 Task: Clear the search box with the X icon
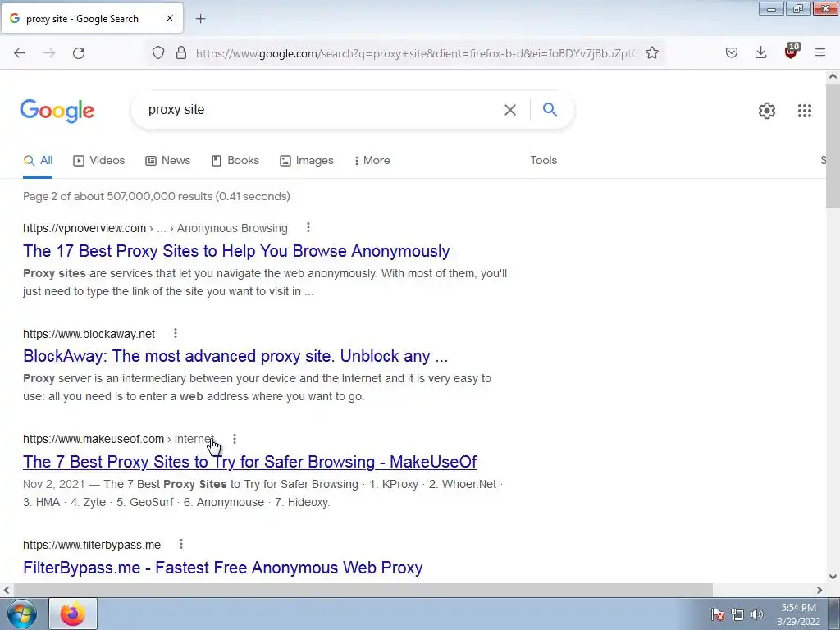tap(510, 110)
